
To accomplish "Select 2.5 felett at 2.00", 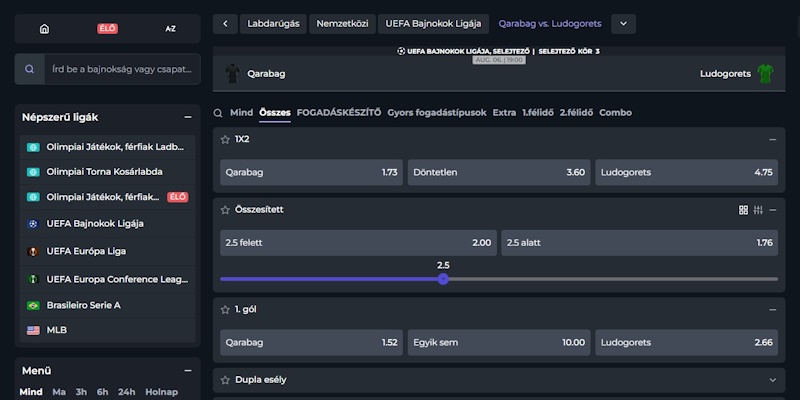I will pyautogui.click(x=358, y=243).
